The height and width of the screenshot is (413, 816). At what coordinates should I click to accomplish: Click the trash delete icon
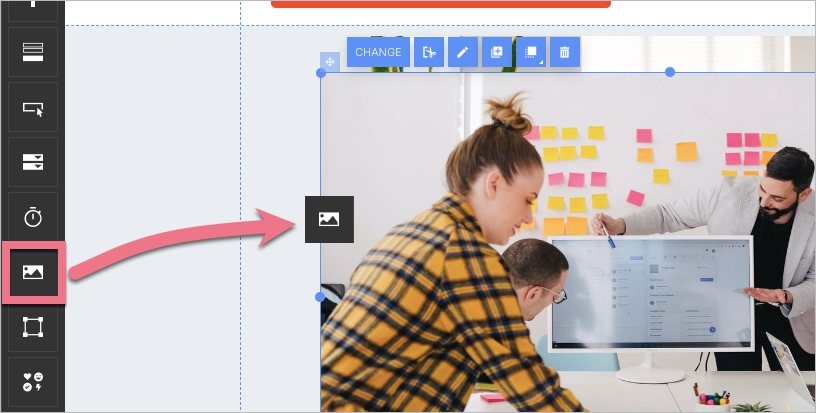click(565, 52)
